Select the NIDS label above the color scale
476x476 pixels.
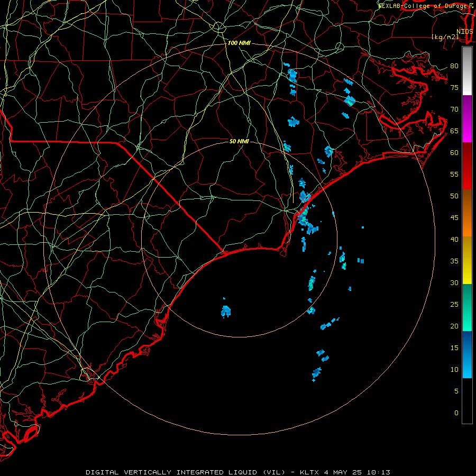tap(465, 32)
